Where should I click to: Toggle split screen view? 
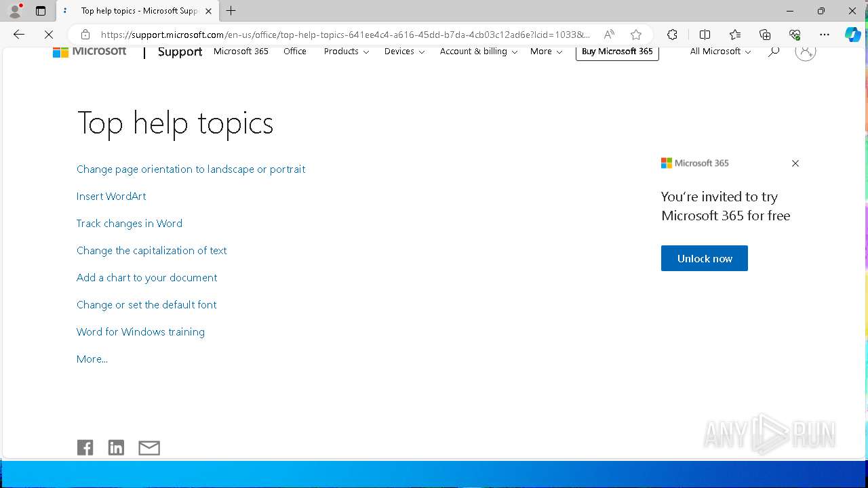coord(705,35)
